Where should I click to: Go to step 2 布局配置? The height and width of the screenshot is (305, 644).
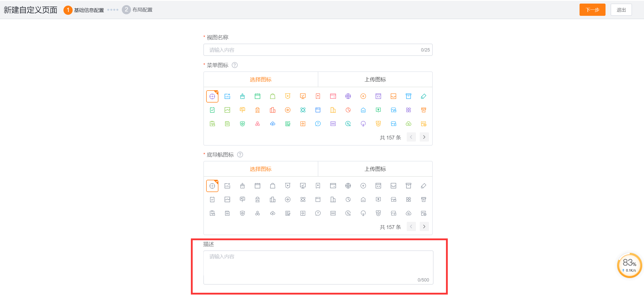pyautogui.click(x=137, y=10)
